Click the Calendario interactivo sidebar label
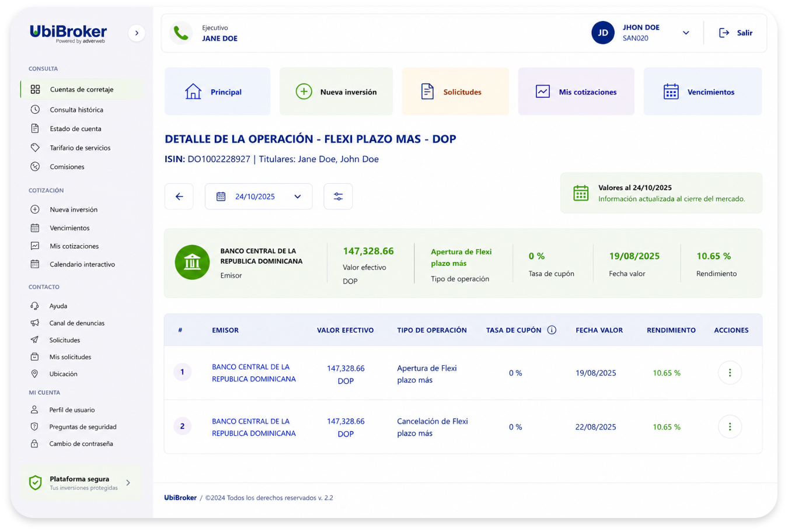 tap(82, 264)
